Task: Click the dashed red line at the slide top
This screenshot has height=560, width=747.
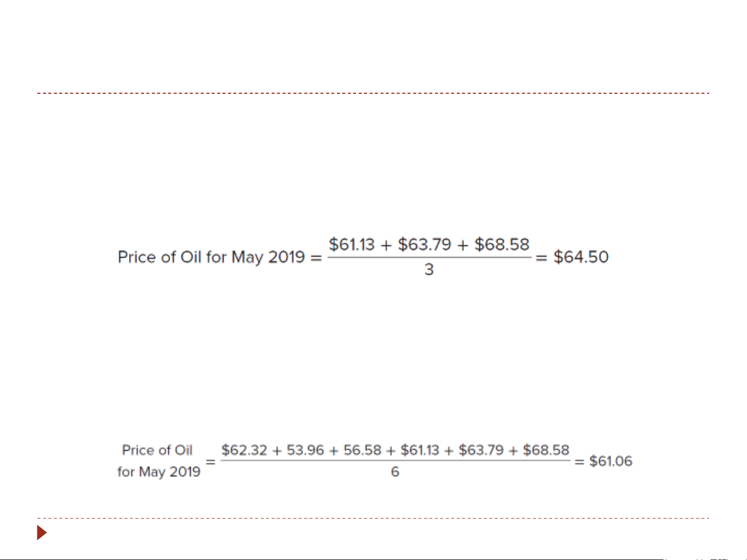Action: pos(373,93)
